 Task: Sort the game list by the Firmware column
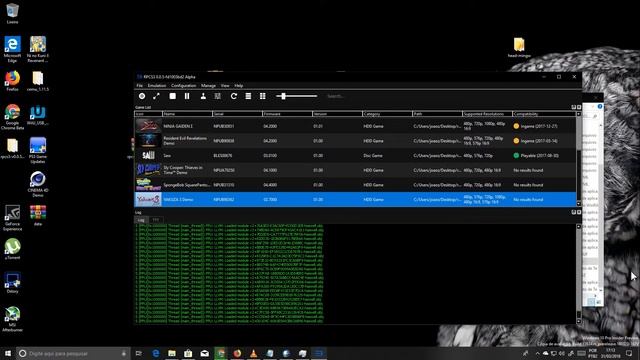(287, 114)
